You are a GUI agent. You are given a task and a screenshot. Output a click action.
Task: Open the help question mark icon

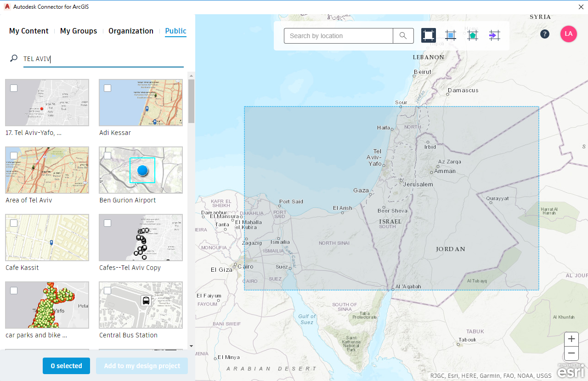[x=545, y=34]
